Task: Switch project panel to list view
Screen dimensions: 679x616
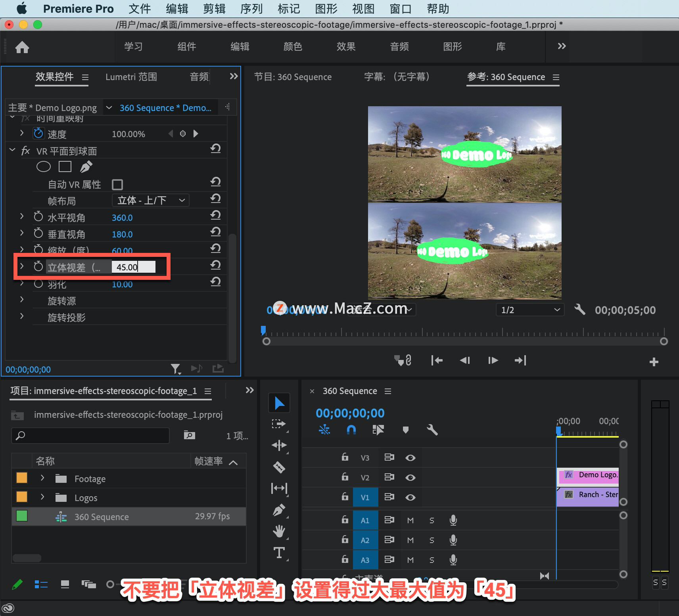Action: click(41, 584)
